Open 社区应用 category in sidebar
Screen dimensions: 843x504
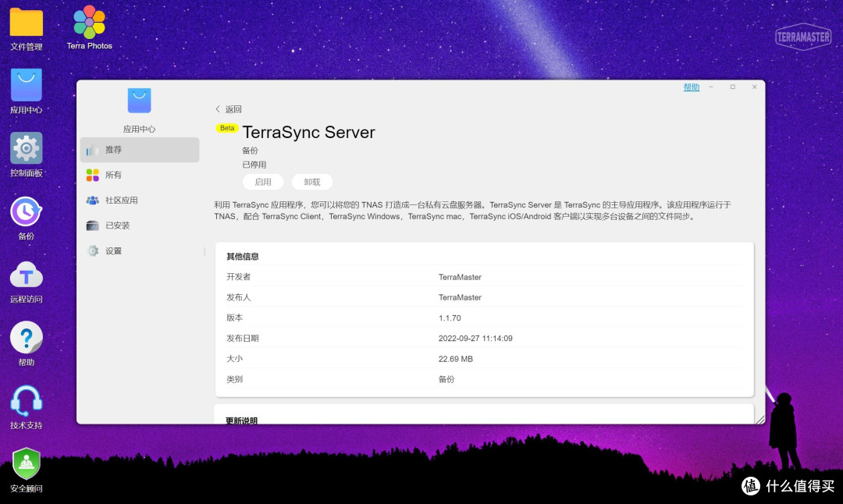click(x=139, y=200)
